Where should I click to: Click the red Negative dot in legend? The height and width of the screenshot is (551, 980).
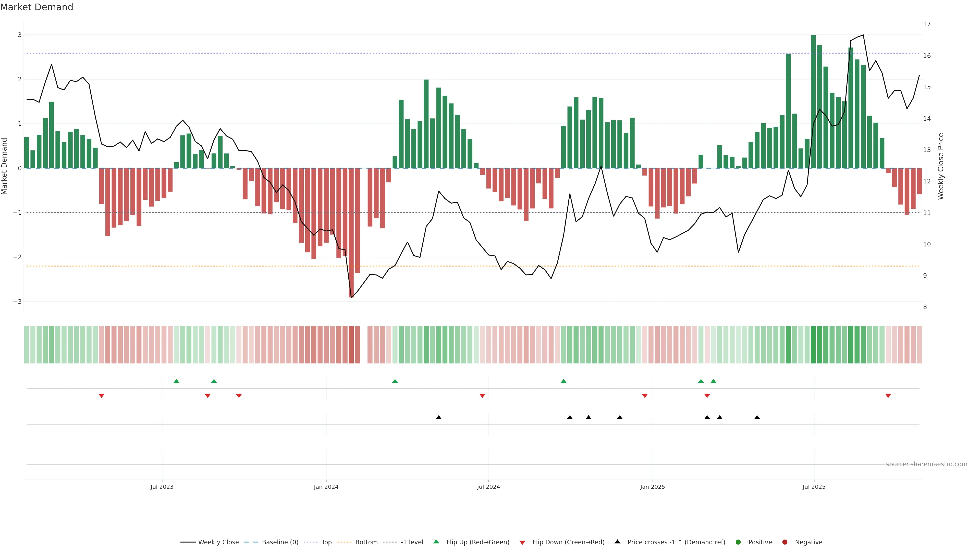785,542
